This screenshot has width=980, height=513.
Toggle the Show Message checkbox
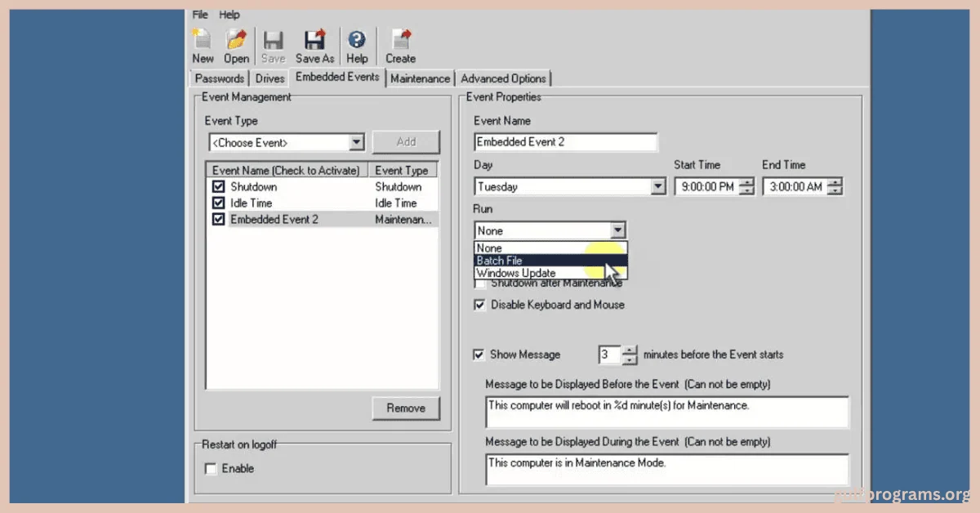[479, 355]
